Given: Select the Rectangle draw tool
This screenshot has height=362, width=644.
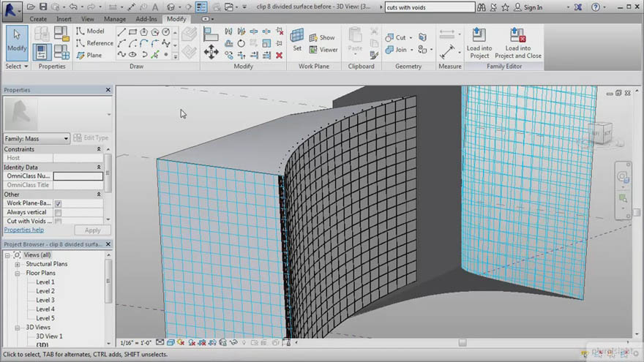Looking at the screenshot, I should click(x=132, y=32).
